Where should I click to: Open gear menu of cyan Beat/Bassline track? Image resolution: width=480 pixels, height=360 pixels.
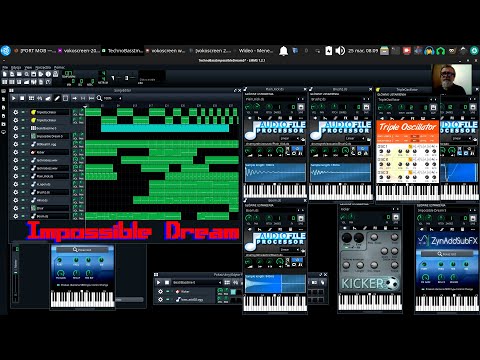(15, 128)
